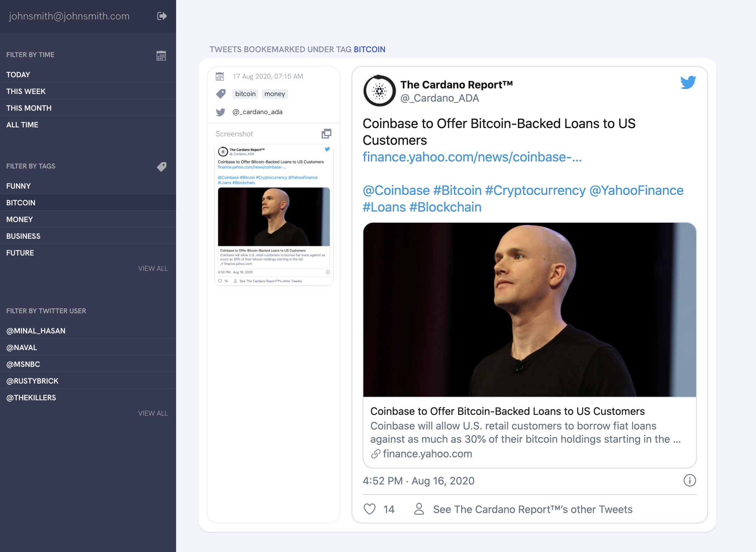The image size is (756, 552).
Task: Click the #Blockchain hashtag
Action: click(x=446, y=207)
